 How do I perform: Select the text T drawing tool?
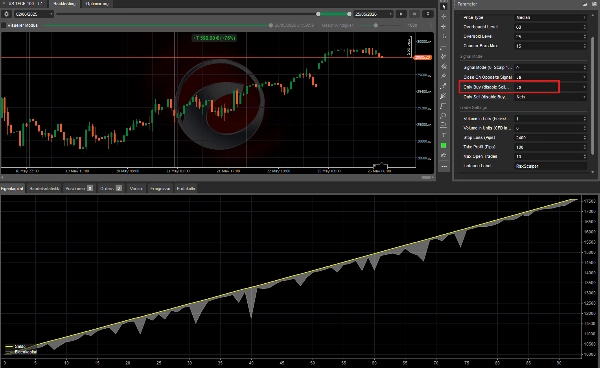coord(443,135)
